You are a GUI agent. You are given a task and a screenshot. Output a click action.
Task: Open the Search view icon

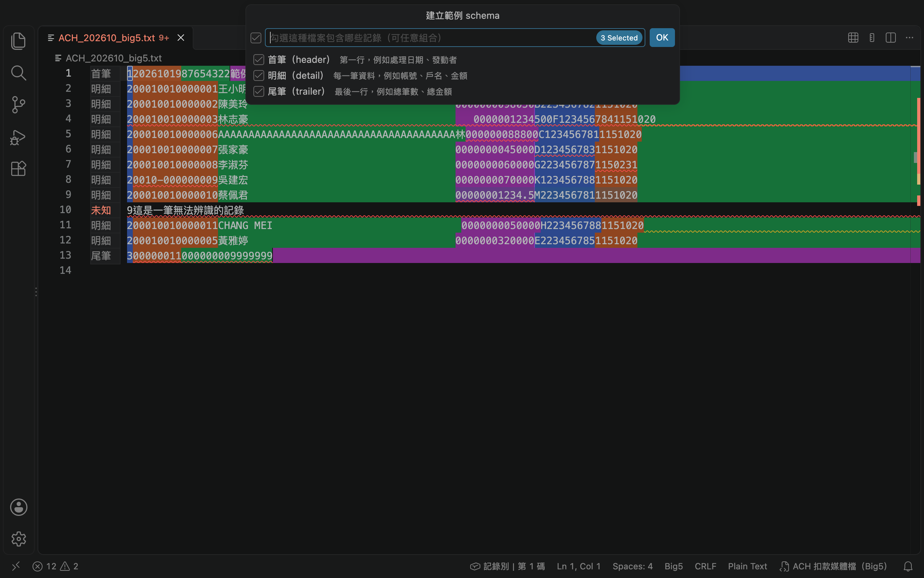click(x=18, y=73)
